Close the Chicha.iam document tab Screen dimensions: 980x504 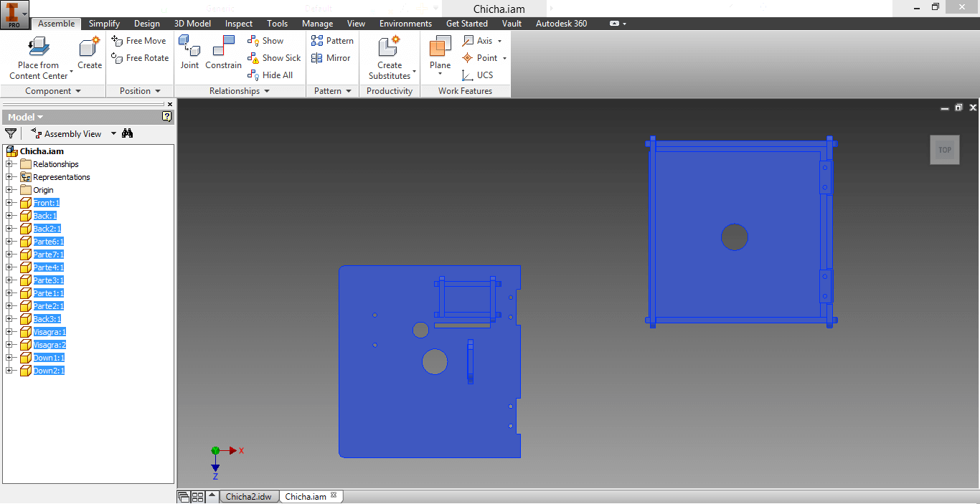(x=334, y=495)
